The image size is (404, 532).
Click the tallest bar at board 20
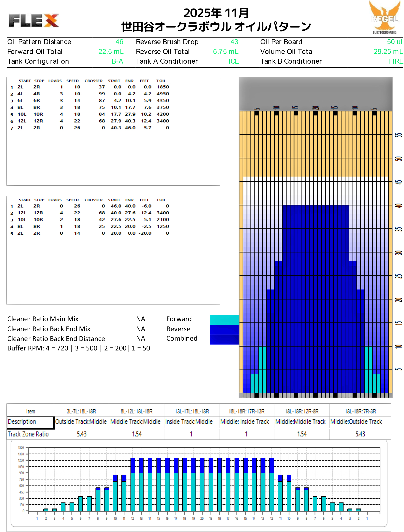202,485
